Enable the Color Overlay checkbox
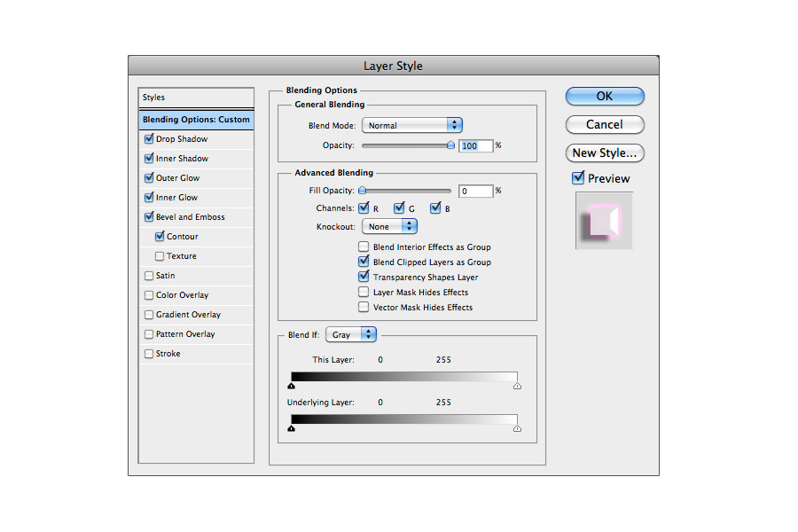Image resolution: width=798 pixels, height=532 pixels. pyautogui.click(x=149, y=295)
